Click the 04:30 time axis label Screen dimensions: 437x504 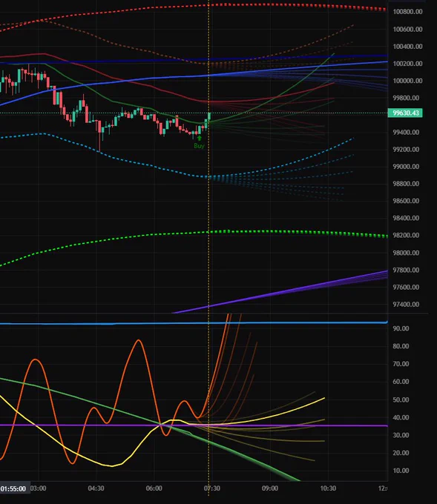coord(96,488)
